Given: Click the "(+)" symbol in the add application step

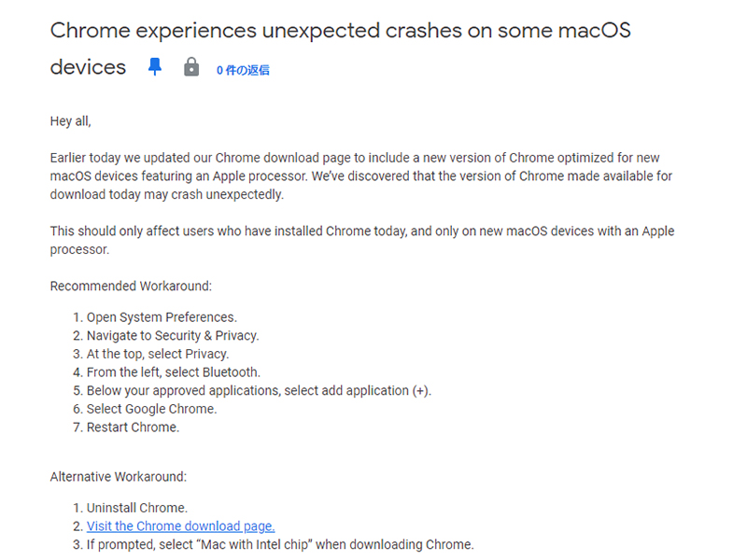Looking at the screenshot, I should click(421, 391).
